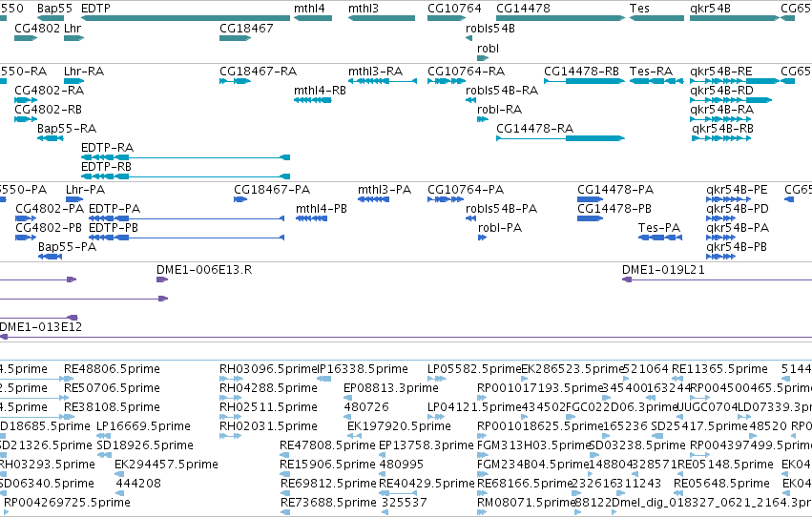Select the Lhr-PA protein label
This screenshot has height=517, width=812.
click(86, 190)
